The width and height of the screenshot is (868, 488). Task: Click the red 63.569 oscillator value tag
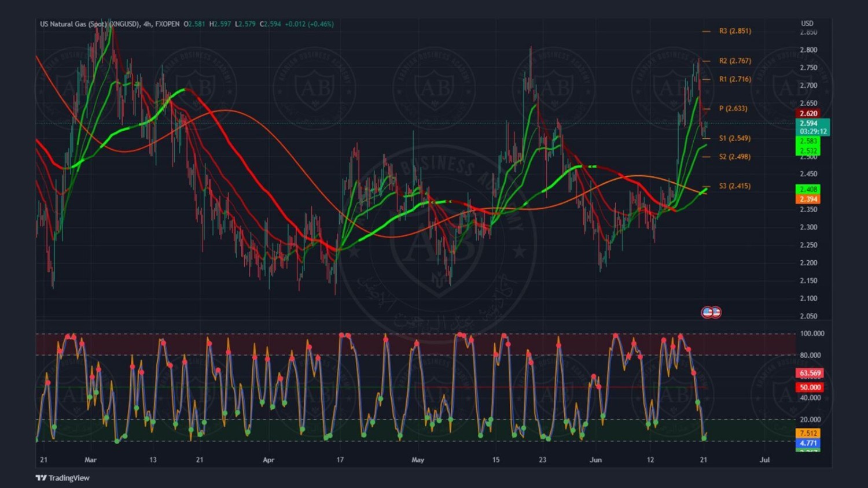click(x=810, y=373)
